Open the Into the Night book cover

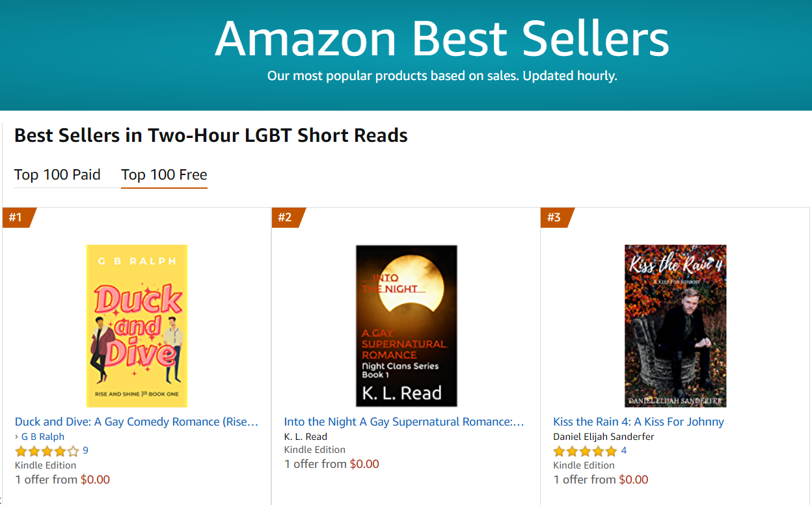406,325
